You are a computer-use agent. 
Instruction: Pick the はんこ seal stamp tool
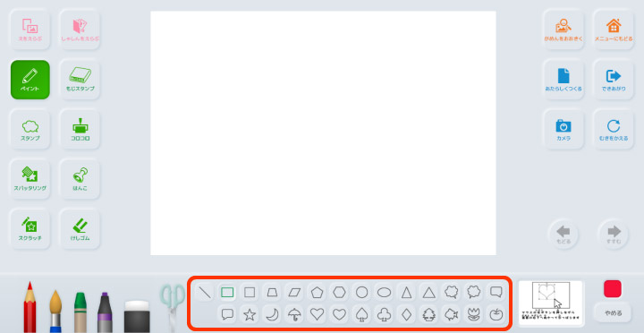(80, 179)
